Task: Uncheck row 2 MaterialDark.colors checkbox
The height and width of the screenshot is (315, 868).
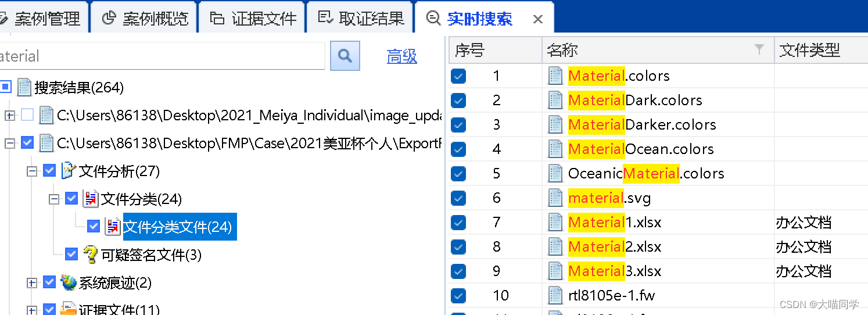Action: coord(459,100)
